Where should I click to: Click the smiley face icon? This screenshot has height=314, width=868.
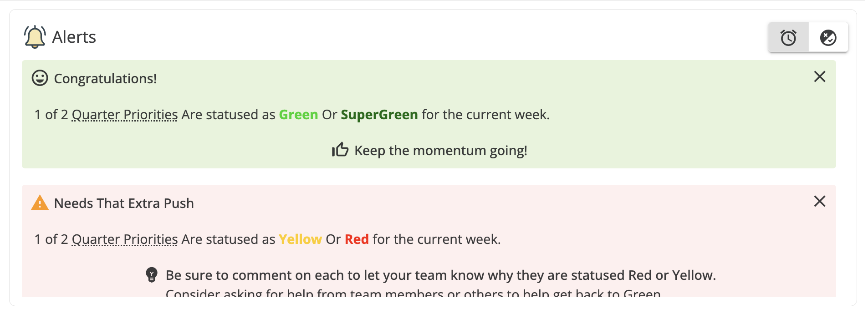coord(40,78)
